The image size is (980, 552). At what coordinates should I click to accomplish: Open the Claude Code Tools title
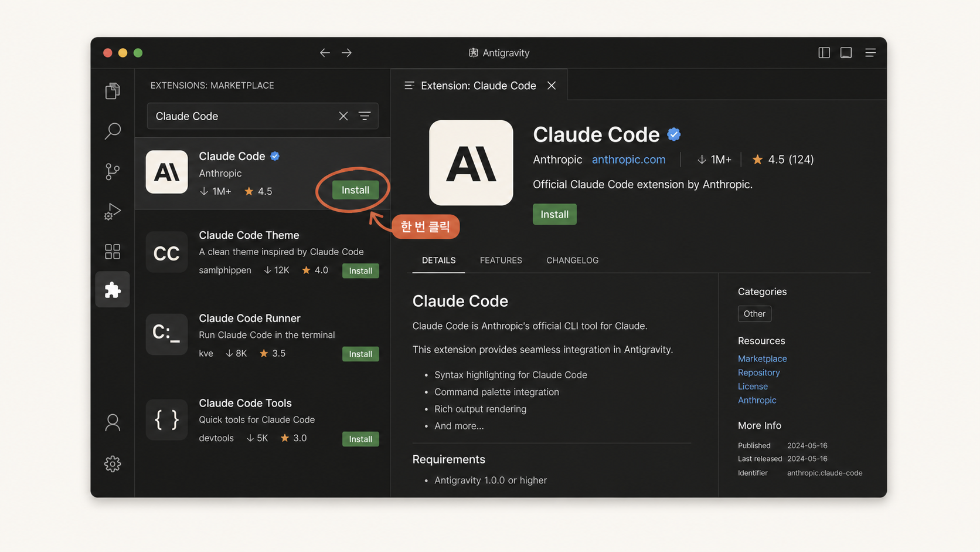245,403
